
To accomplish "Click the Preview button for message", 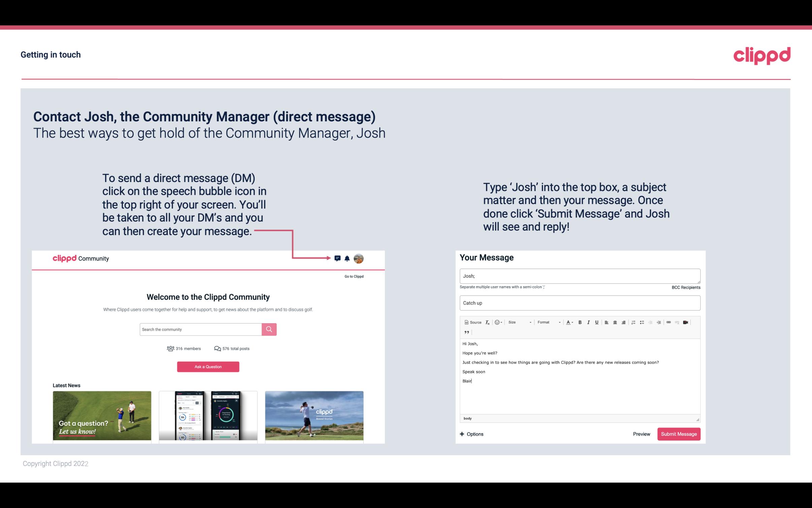I will (641, 434).
